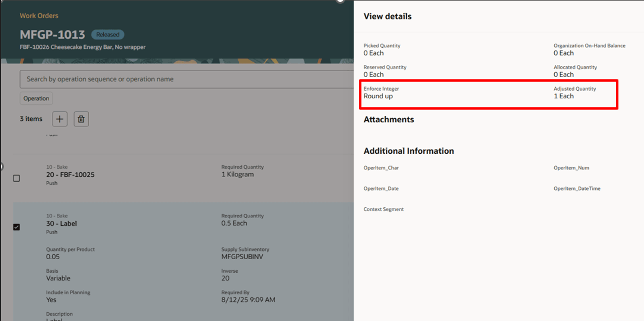This screenshot has height=321, width=644.
Task: Click the Released status badge
Action: (x=108, y=34)
